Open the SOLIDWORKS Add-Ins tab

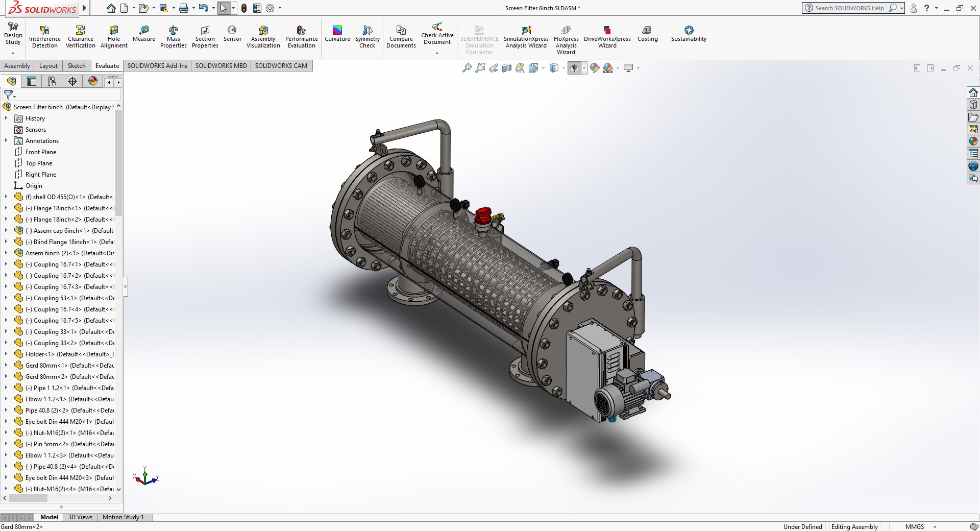(x=157, y=66)
